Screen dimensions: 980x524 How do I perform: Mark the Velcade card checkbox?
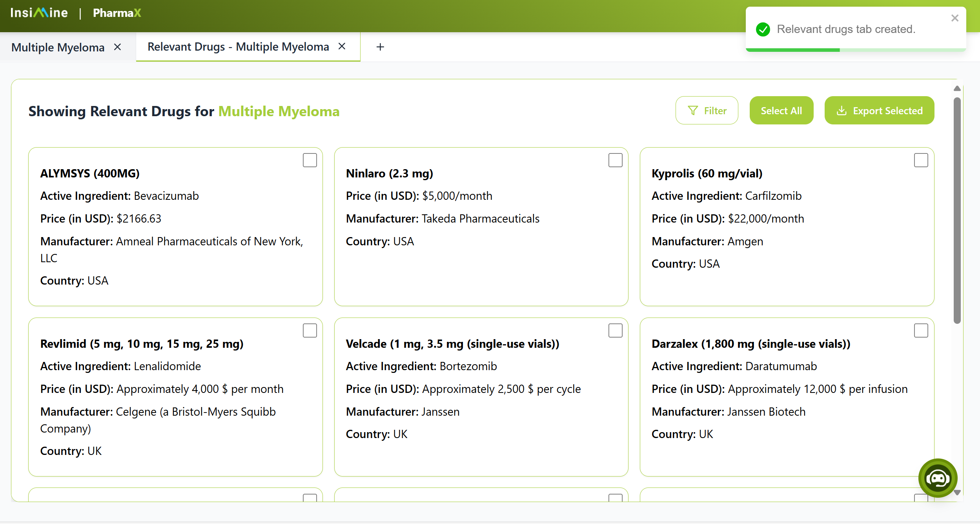pyautogui.click(x=615, y=330)
